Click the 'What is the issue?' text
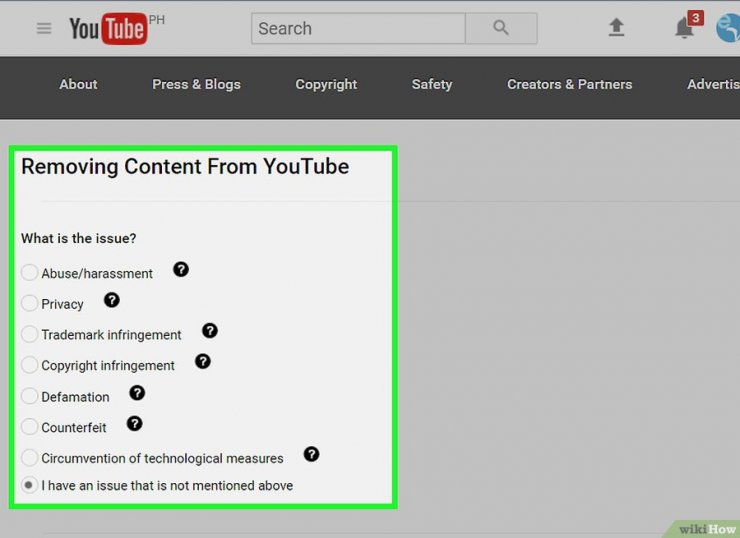 point(79,238)
